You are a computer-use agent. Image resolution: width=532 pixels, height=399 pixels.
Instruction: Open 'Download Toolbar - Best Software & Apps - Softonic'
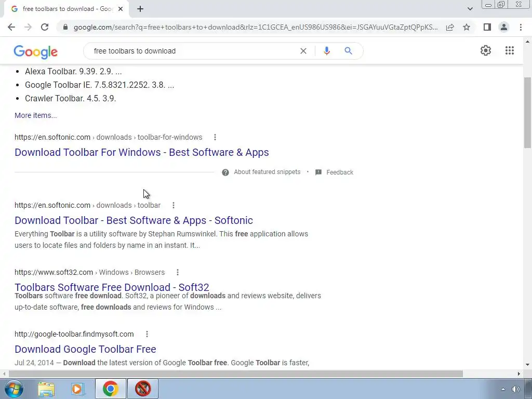click(x=134, y=220)
